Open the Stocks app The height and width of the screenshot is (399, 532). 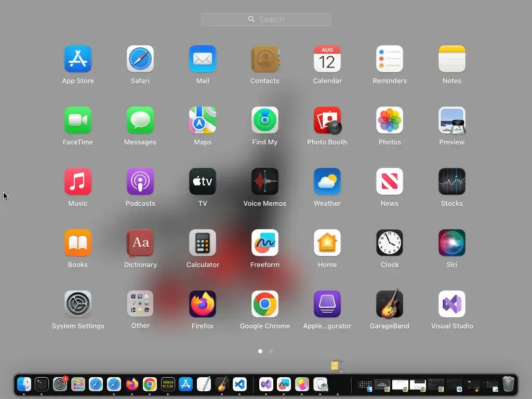(452, 181)
